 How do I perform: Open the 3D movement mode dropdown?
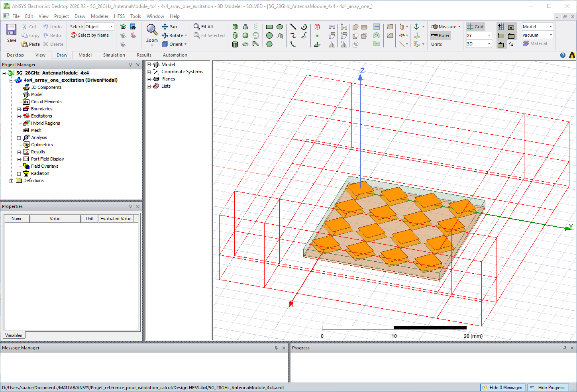479,44
